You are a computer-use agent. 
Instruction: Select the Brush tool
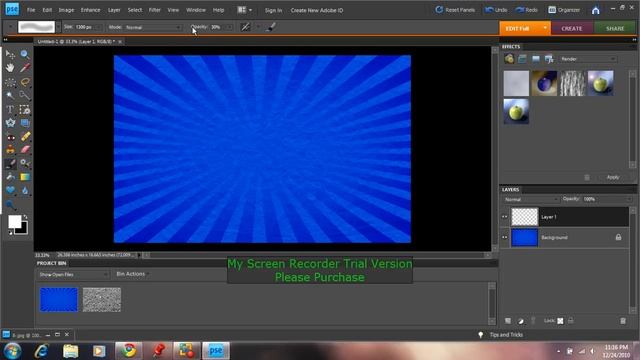[10, 164]
